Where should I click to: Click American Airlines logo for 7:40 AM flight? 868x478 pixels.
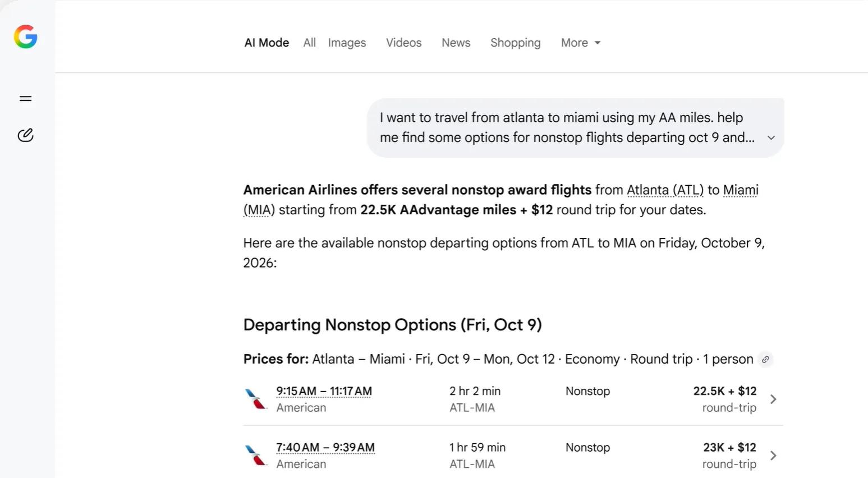[255, 455]
